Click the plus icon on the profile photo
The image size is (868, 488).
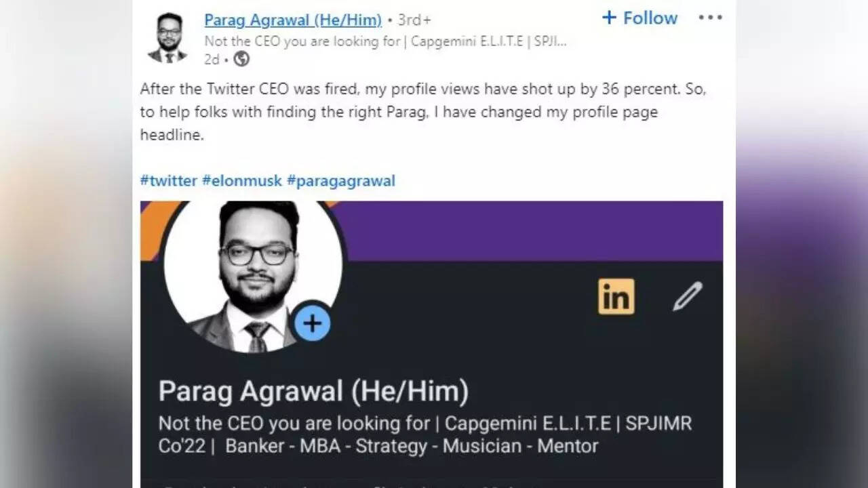pyautogui.click(x=312, y=323)
